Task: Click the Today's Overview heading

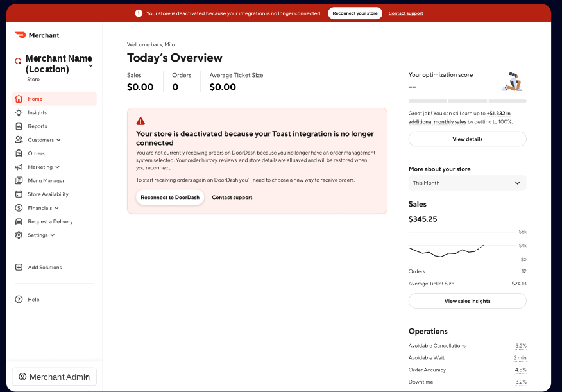Action: coord(175,58)
